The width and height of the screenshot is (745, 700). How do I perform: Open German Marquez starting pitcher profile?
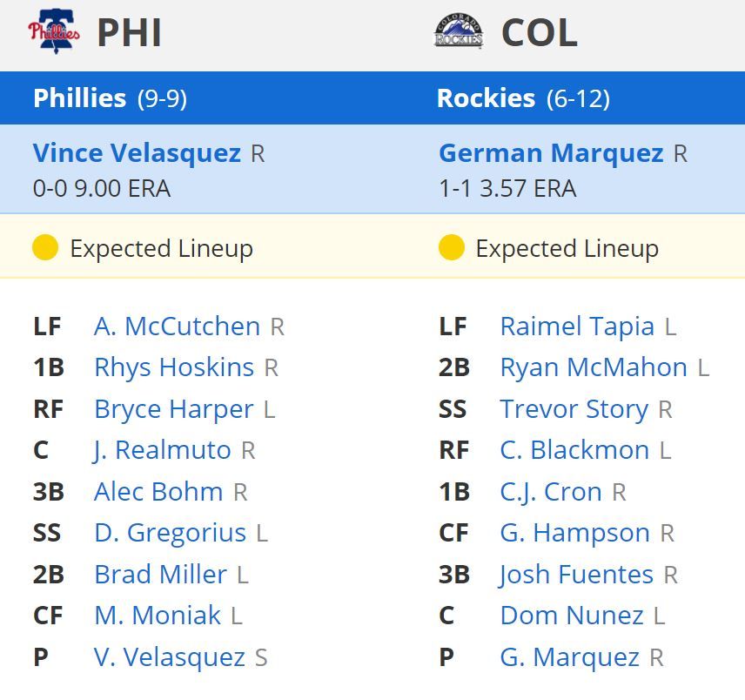coord(551,153)
